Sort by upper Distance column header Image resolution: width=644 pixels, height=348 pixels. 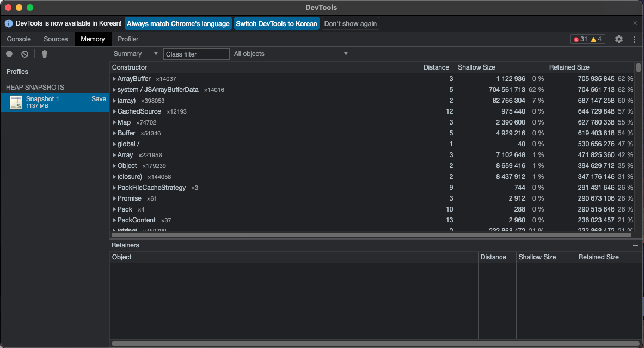(x=438, y=67)
